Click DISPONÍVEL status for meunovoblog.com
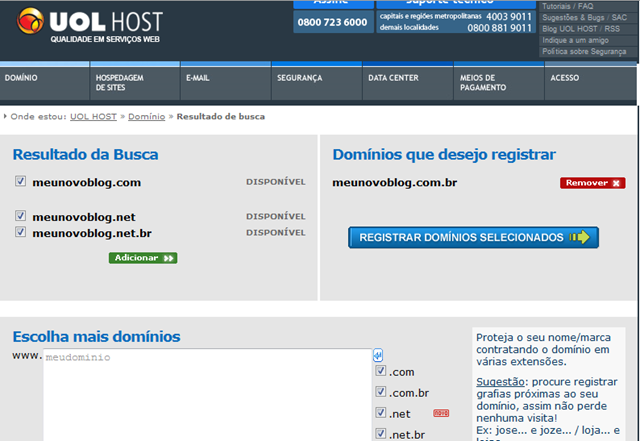640x441 pixels. click(x=276, y=182)
